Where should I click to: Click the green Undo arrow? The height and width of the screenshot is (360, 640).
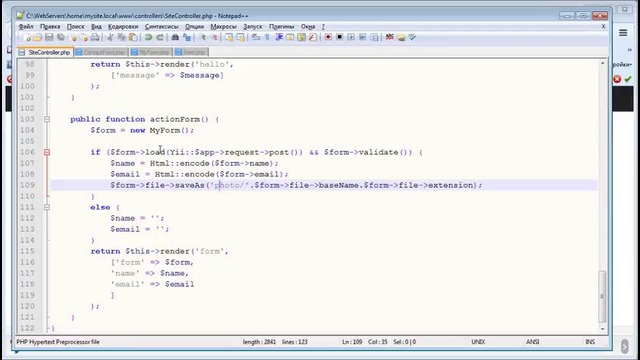[149, 38]
